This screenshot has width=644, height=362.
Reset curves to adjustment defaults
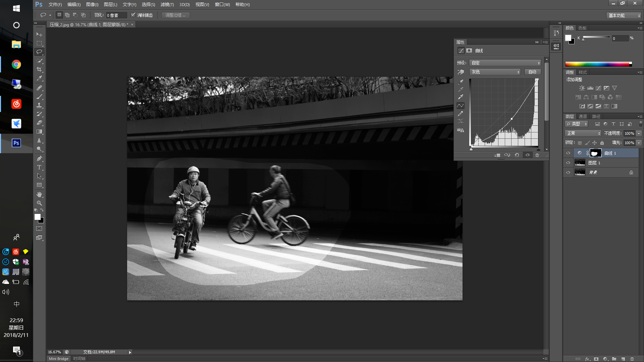pyautogui.click(x=517, y=155)
